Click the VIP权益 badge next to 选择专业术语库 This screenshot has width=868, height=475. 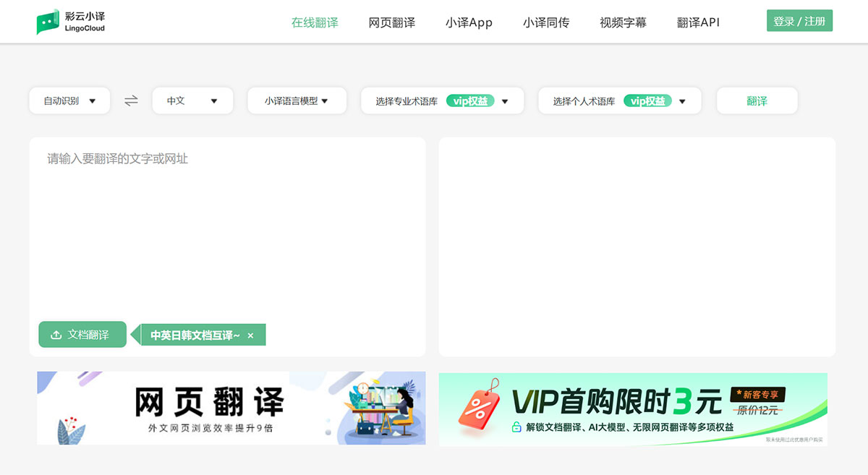click(x=471, y=100)
